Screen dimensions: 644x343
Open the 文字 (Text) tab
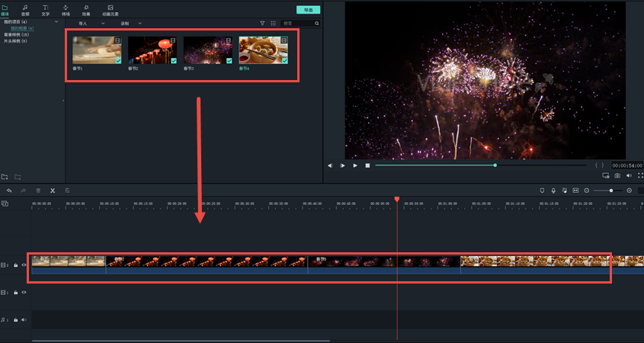(46, 10)
